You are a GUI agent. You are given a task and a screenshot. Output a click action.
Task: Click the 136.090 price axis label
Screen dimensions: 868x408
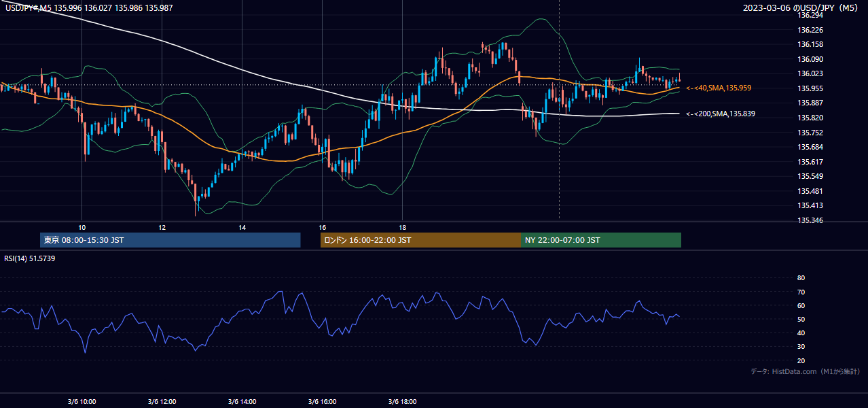coord(810,59)
